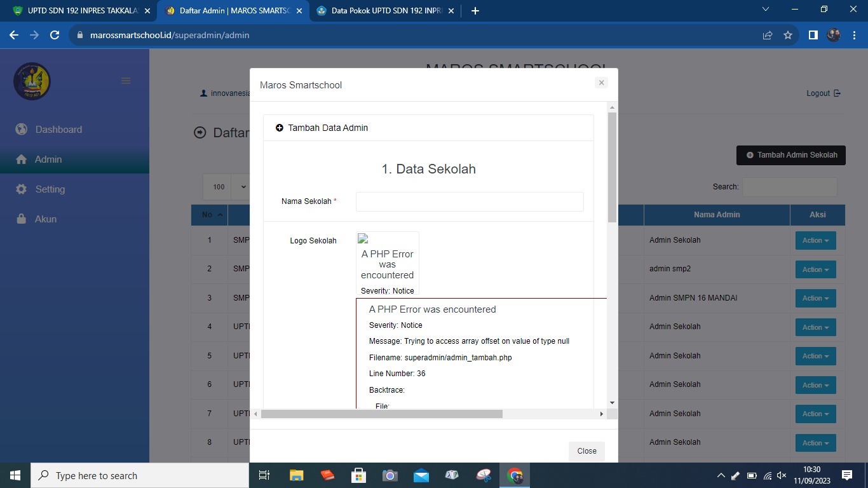Click the Nama Sekolah input field
Viewport: 868px width, 488px height.
470,201
